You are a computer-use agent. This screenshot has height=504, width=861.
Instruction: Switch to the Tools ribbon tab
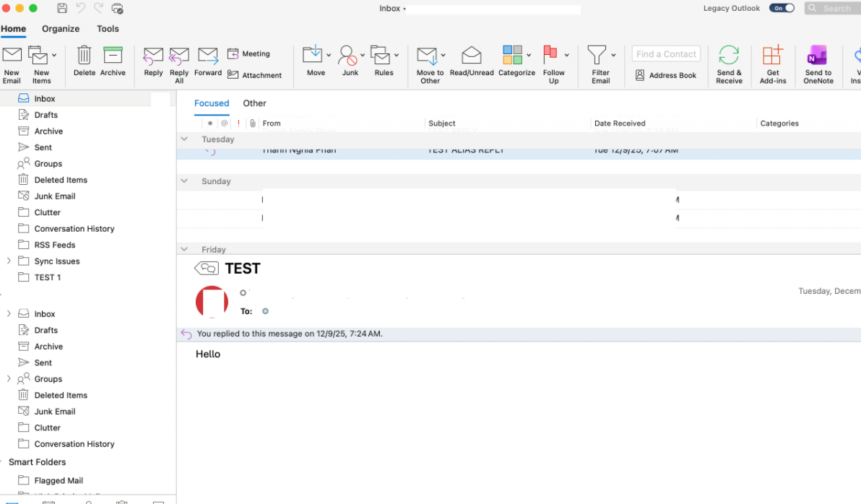(x=108, y=29)
